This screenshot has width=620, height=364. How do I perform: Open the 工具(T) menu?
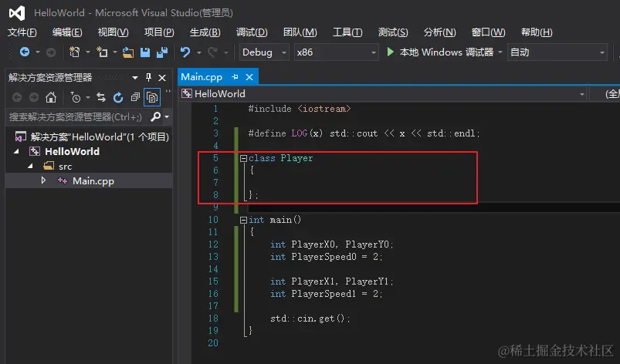pos(347,32)
